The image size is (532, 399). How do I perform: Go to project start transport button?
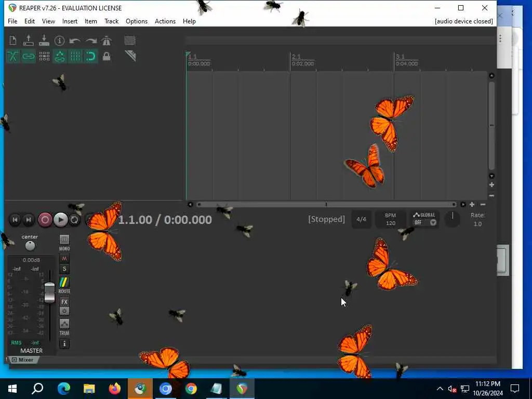(x=15, y=220)
